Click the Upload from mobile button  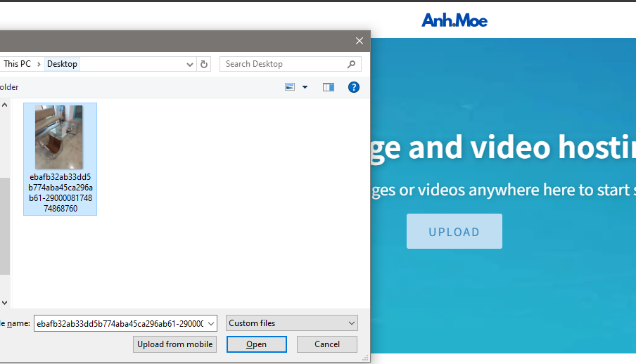tap(174, 344)
